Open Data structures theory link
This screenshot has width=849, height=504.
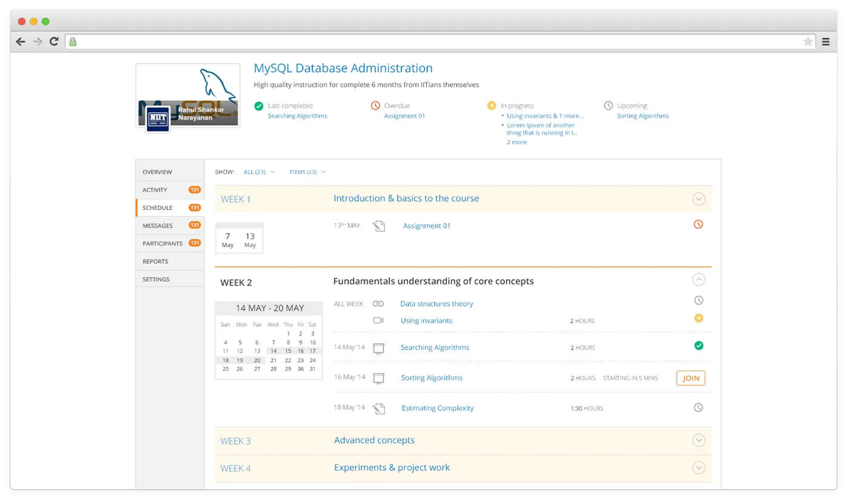[x=437, y=304]
